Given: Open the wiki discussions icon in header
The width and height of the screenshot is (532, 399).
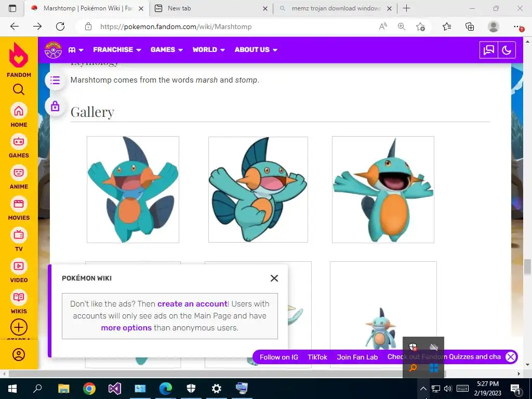Looking at the screenshot, I should (488, 50).
